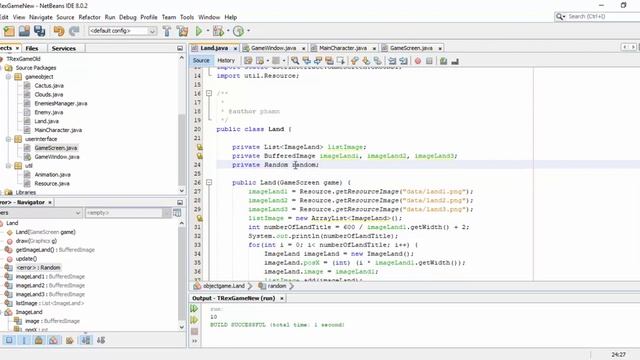This screenshot has height=360, width=640.
Task: Open the Refactor menu
Action: pos(89,17)
